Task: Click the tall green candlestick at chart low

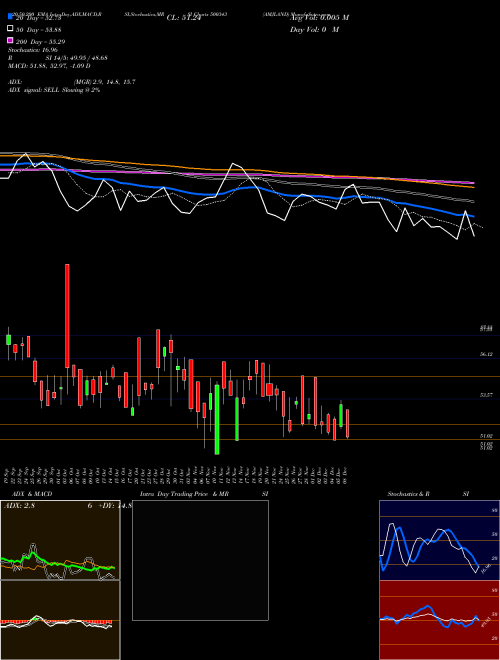Action: coord(217,419)
